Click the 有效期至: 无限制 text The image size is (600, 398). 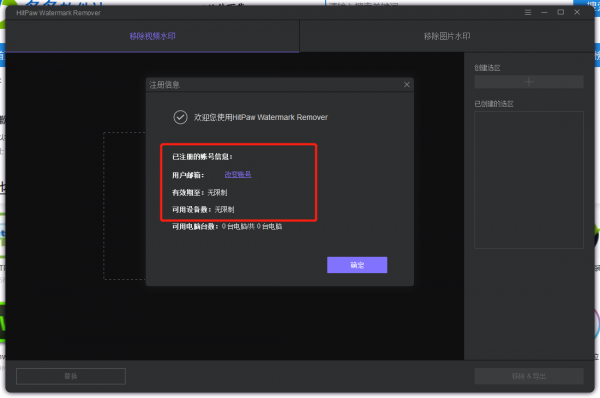click(199, 192)
